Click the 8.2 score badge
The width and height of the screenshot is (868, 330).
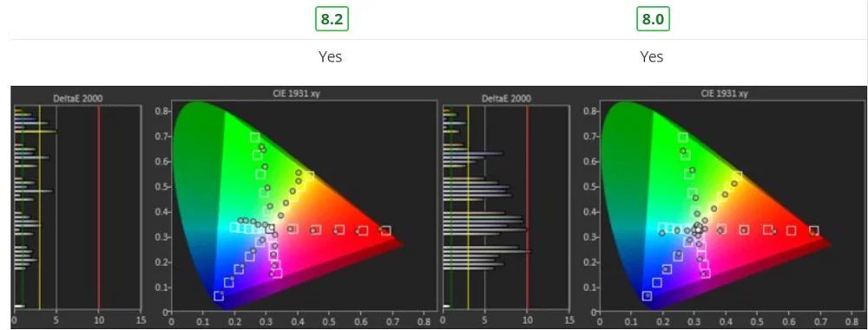pyautogui.click(x=332, y=19)
